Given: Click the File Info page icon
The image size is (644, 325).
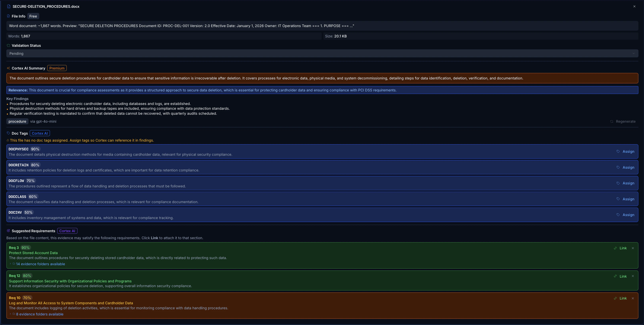Looking at the screenshot, I should click(9, 16).
